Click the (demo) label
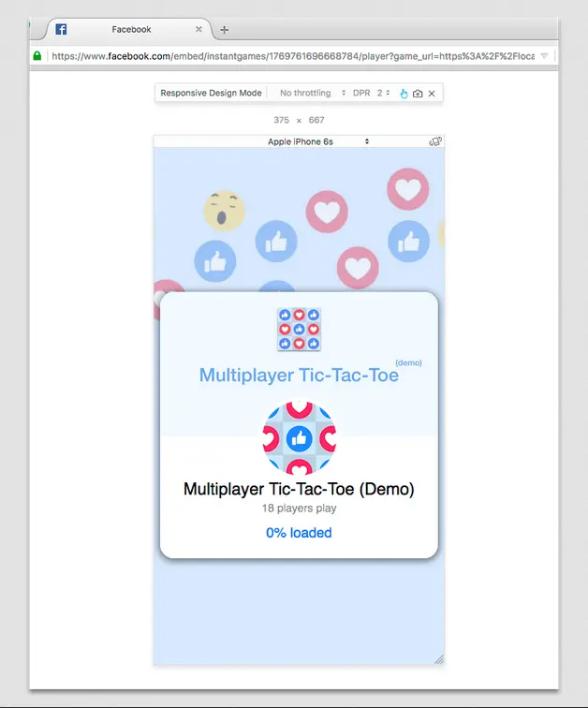 pyautogui.click(x=408, y=363)
